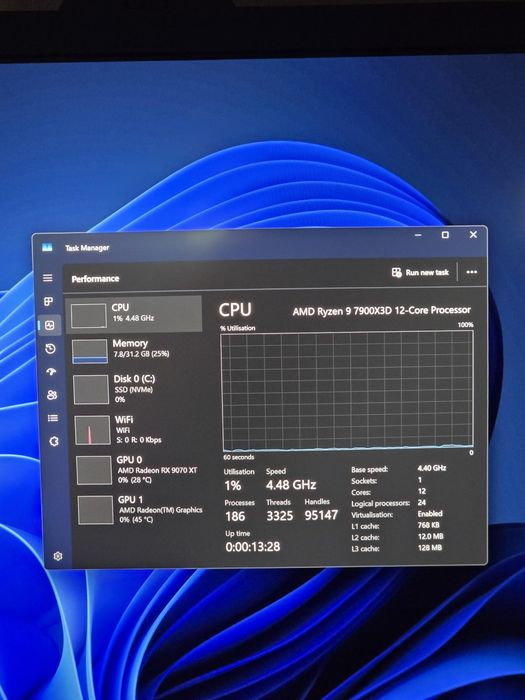Maximize the Task Manager window
This screenshot has width=525, height=700.
pyautogui.click(x=445, y=235)
